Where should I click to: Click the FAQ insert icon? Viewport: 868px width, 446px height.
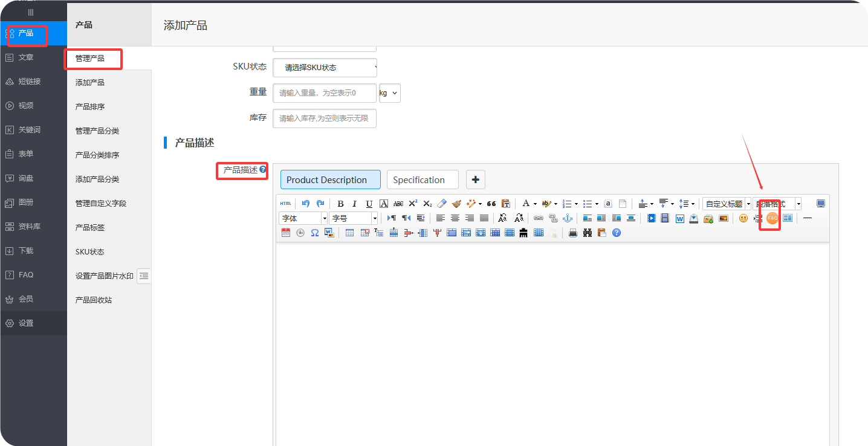click(x=772, y=218)
